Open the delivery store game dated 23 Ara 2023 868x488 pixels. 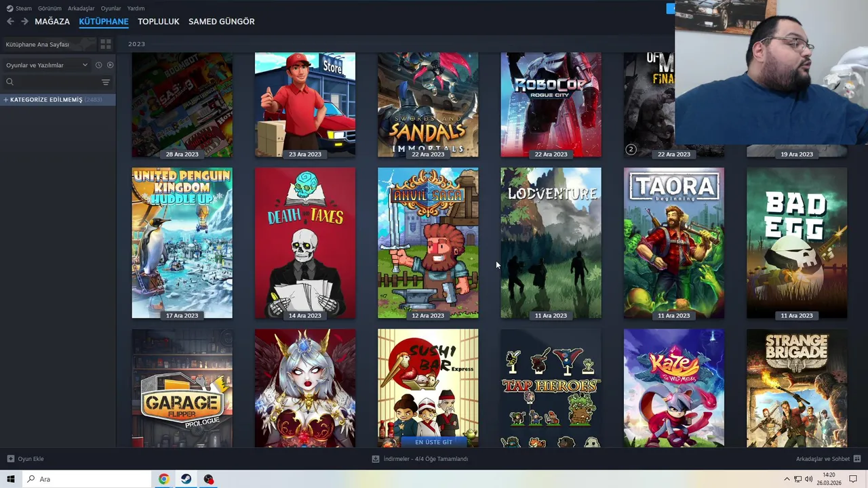coord(305,105)
